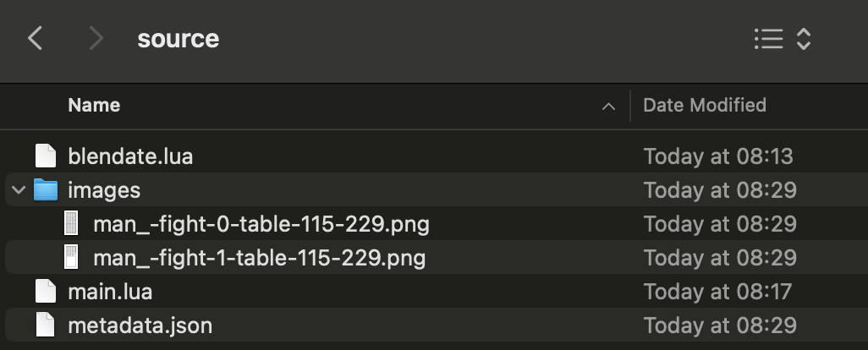Viewport: 868px width, 350px height.
Task: Select the metadata.json file name
Action: click(x=140, y=325)
